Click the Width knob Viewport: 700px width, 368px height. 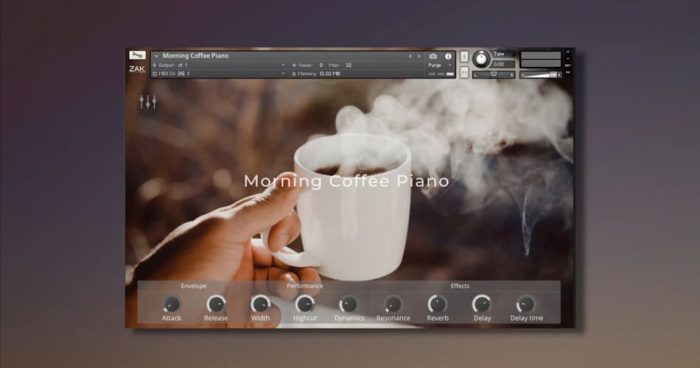pyautogui.click(x=260, y=305)
